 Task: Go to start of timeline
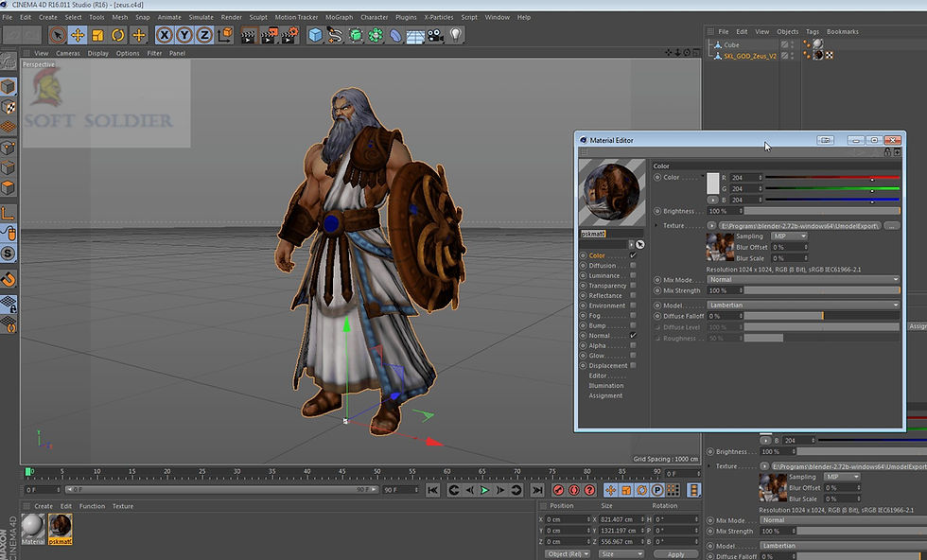433,490
